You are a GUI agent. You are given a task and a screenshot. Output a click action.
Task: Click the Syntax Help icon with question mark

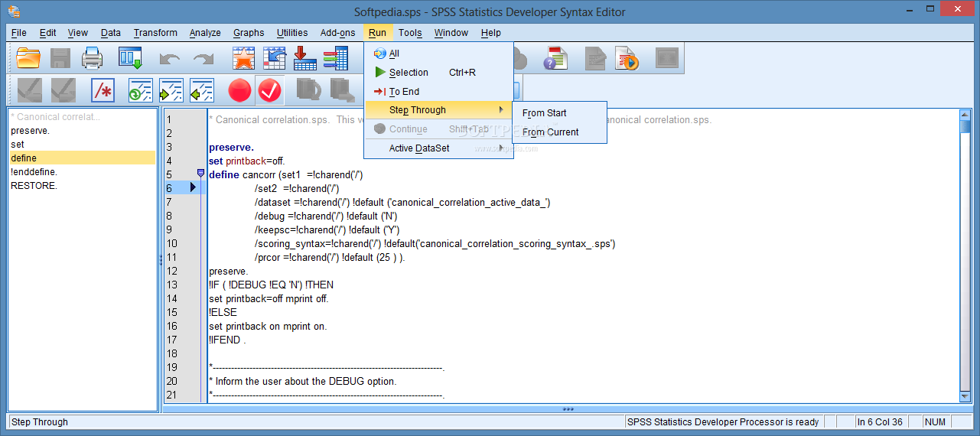point(555,58)
